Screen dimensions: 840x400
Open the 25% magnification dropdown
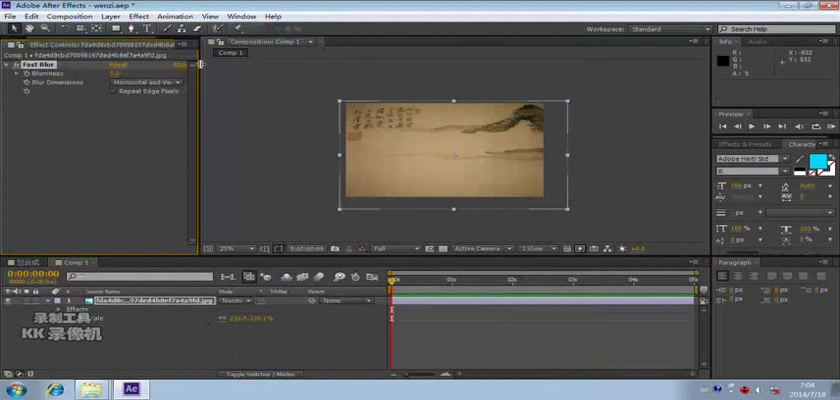click(x=236, y=249)
